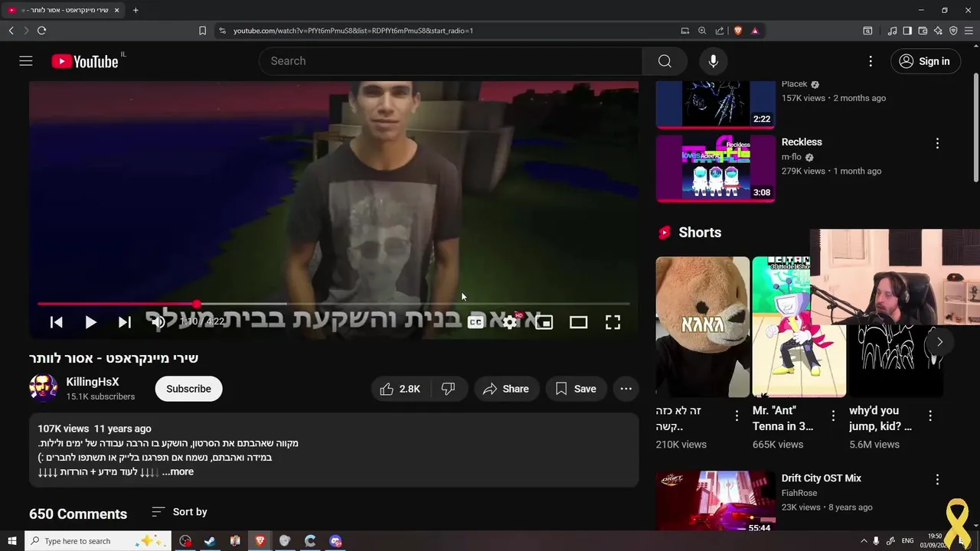
Task: Sign in to YouTube
Action: tap(924, 61)
